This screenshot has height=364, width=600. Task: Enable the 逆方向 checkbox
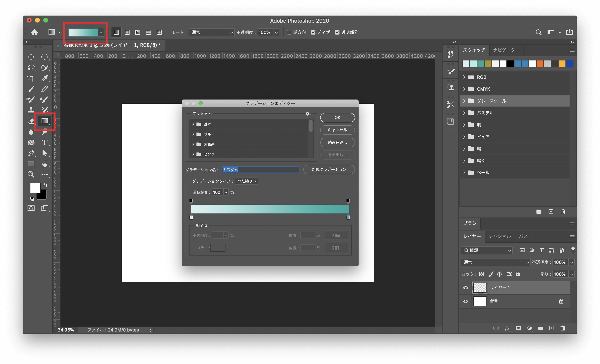pos(289,32)
